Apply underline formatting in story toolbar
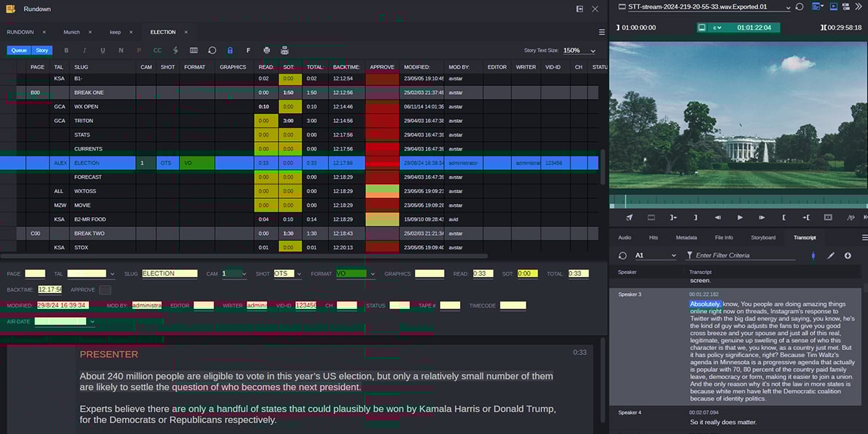The width and height of the screenshot is (868, 434). 103,51
